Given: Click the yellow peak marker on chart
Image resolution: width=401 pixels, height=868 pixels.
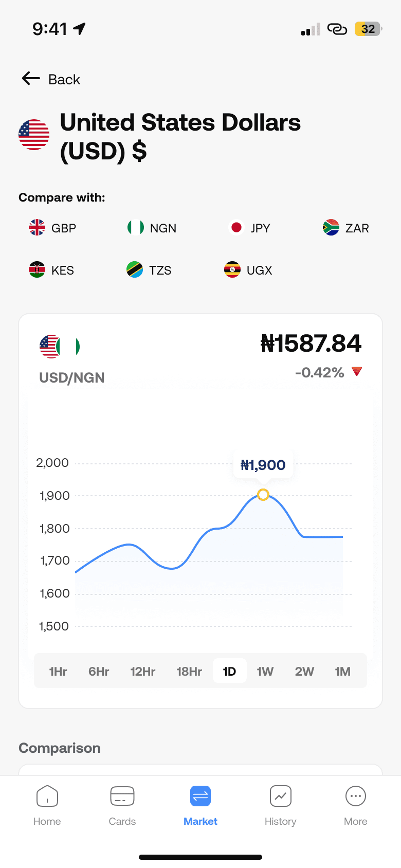Looking at the screenshot, I should [263, 495].
